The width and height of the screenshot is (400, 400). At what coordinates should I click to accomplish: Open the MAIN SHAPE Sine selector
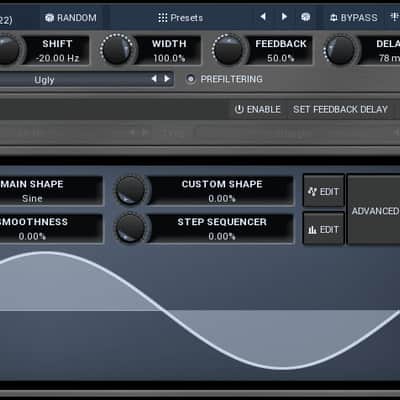51,190
